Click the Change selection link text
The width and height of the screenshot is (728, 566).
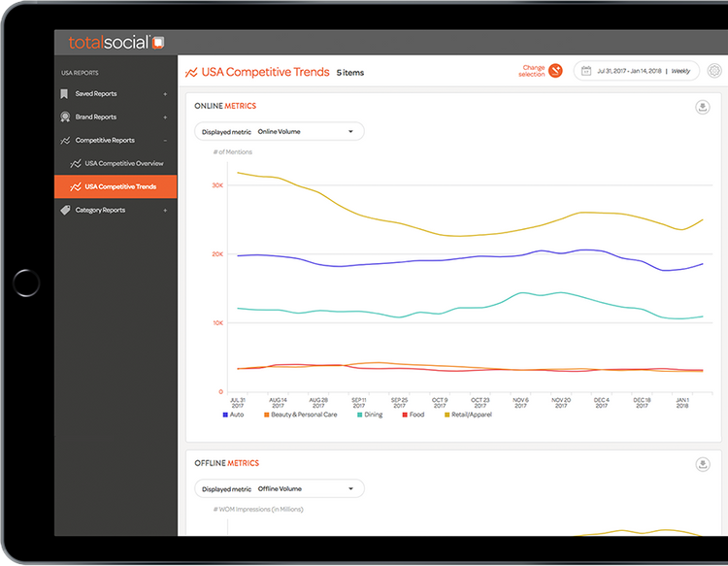pyautogui.click(x=532, y=71)
